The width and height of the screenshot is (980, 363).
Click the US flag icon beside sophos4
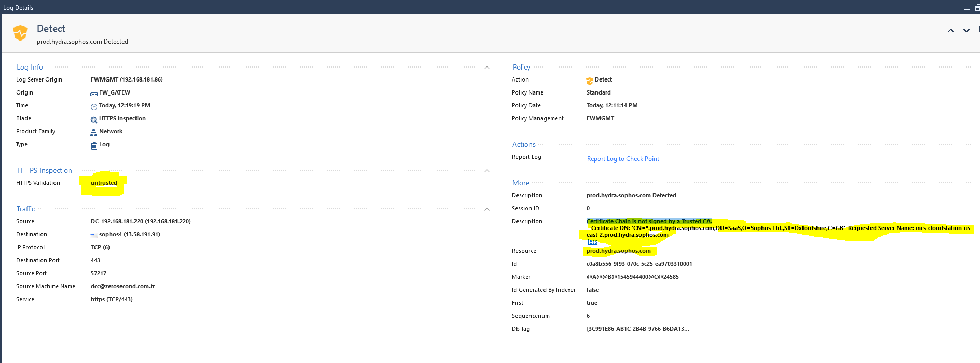[x=94, y=235]
